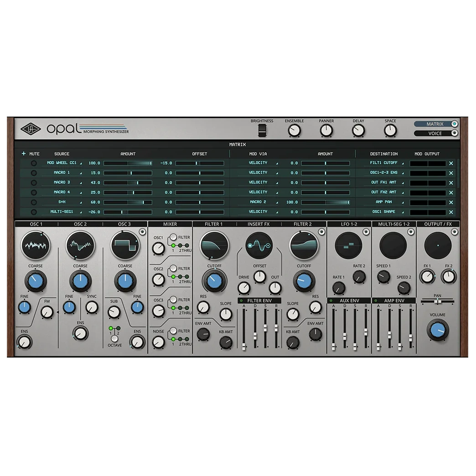This screenshot has width=476, height=476.
Task: Add a new matrix row with plus icon
Action: click(23, 154)
